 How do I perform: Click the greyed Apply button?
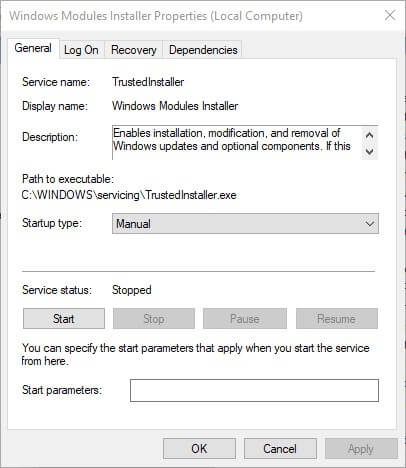click(361, 449)
